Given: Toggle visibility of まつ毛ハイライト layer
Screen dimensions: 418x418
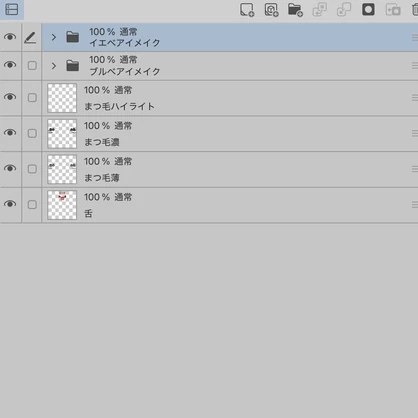Looking at the screenshot, I should coord(10,97).
